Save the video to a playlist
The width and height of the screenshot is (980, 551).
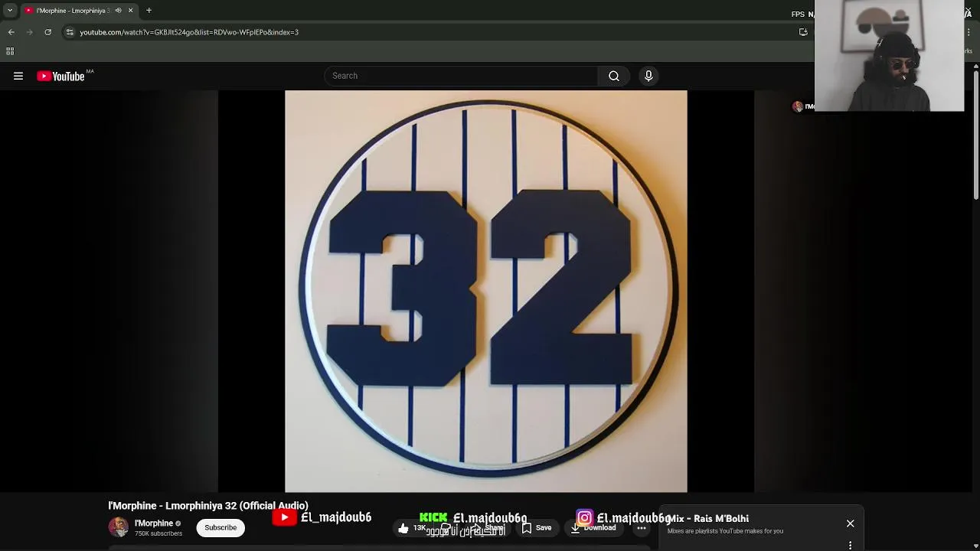pyautogui.click(x=537, y=527)
